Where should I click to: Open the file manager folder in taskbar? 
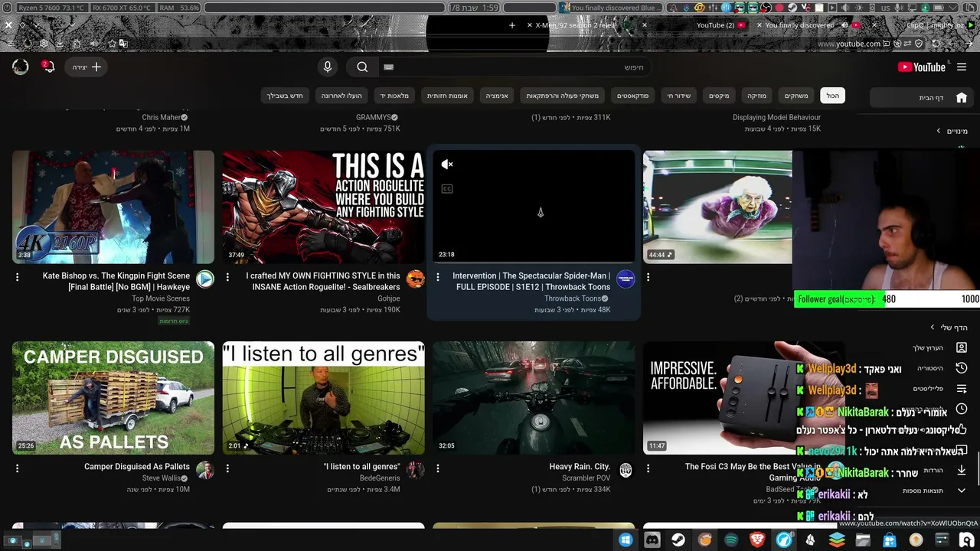[863, 540]
